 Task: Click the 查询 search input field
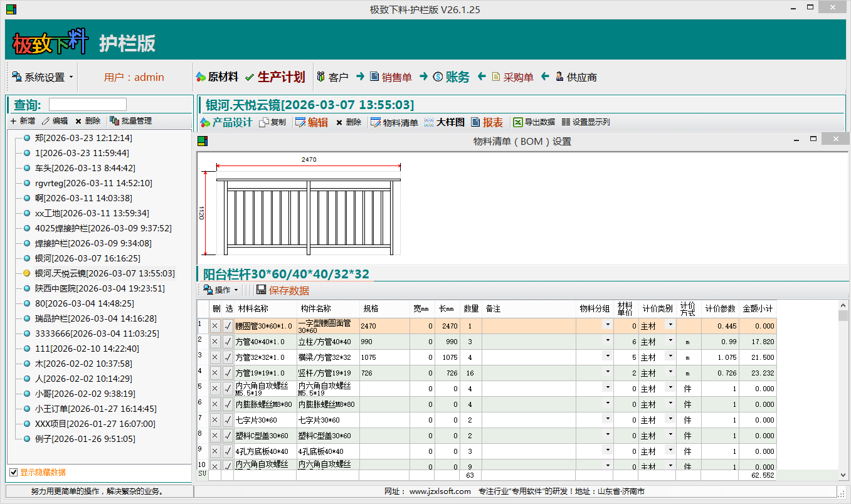pyautogui.click(x=88, y=105)
